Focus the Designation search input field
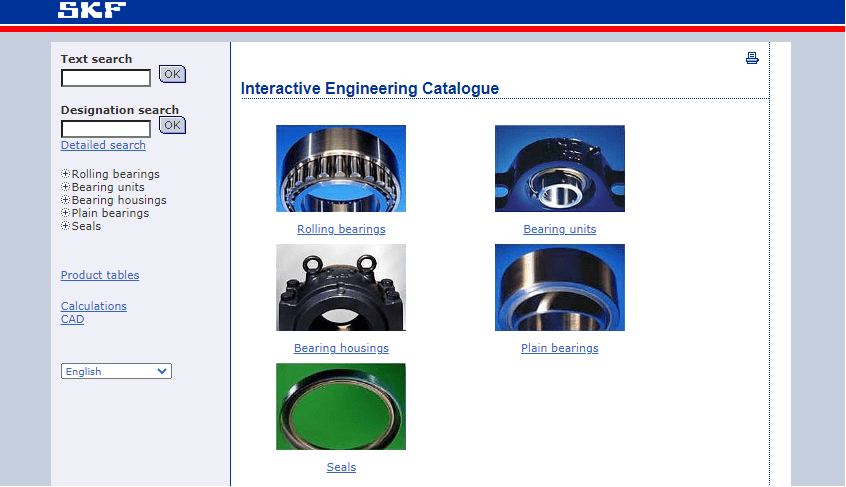This screenshot has width=846, height=487. coord(106,128)
